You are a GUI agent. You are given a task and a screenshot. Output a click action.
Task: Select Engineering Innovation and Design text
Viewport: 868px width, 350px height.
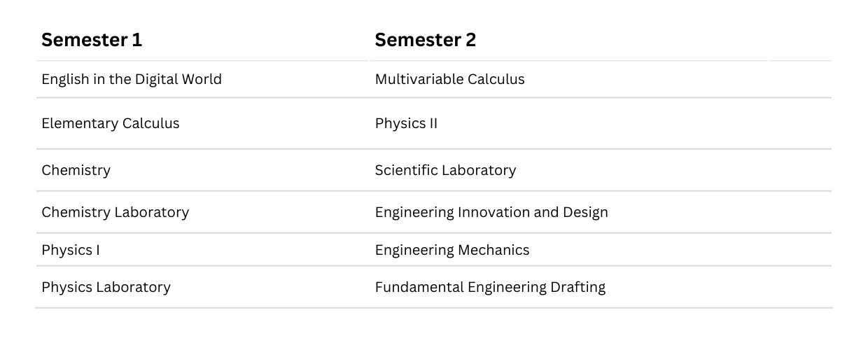492,212
